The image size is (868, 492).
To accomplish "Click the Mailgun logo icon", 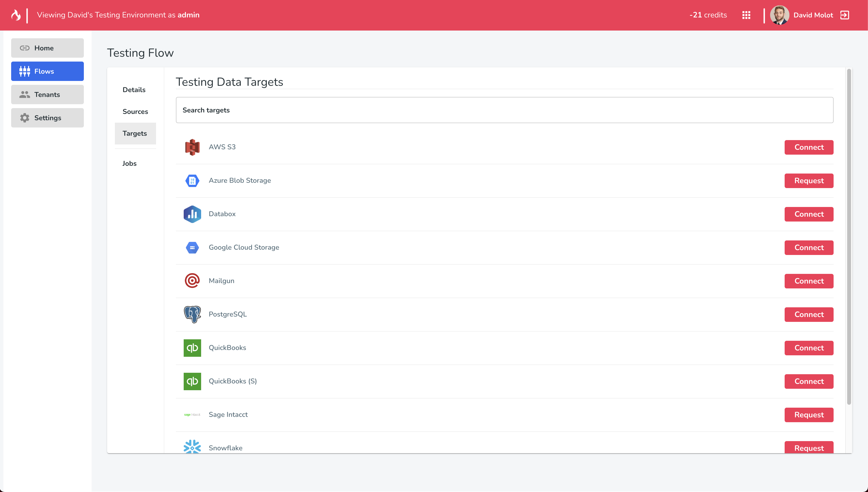I will (x=192, y=281).
